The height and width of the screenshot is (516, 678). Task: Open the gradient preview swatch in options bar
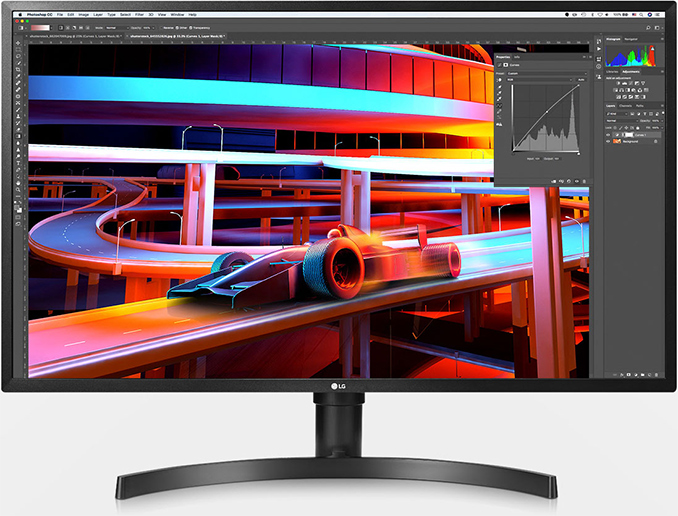tap(40, 28)
